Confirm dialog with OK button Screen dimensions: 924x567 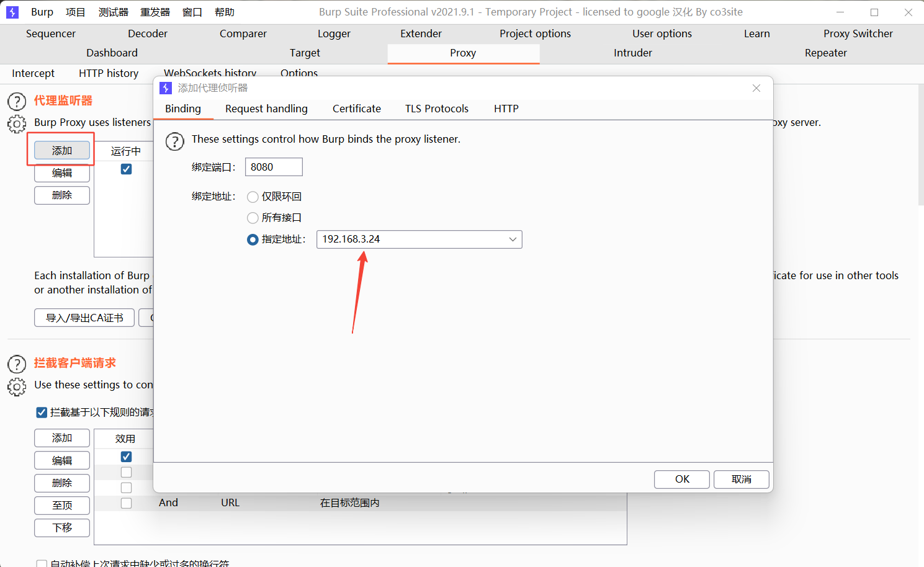pyautogui.click(x=682, y=480)
